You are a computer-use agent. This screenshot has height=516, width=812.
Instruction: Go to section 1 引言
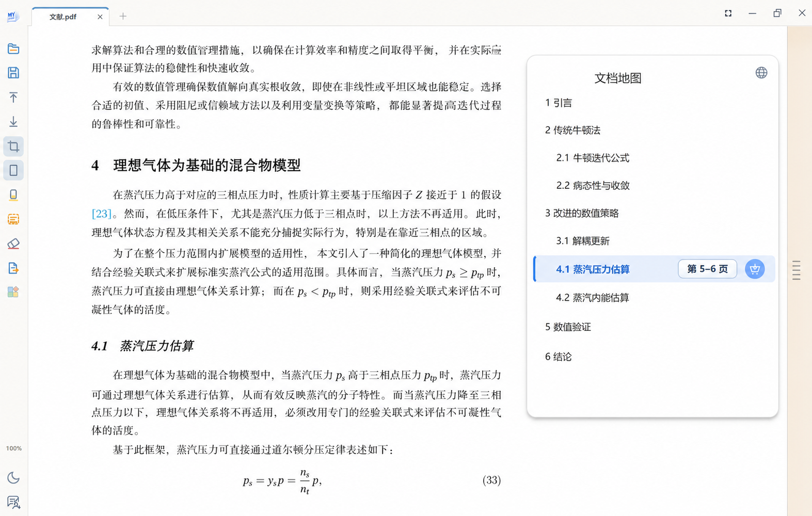559,103
